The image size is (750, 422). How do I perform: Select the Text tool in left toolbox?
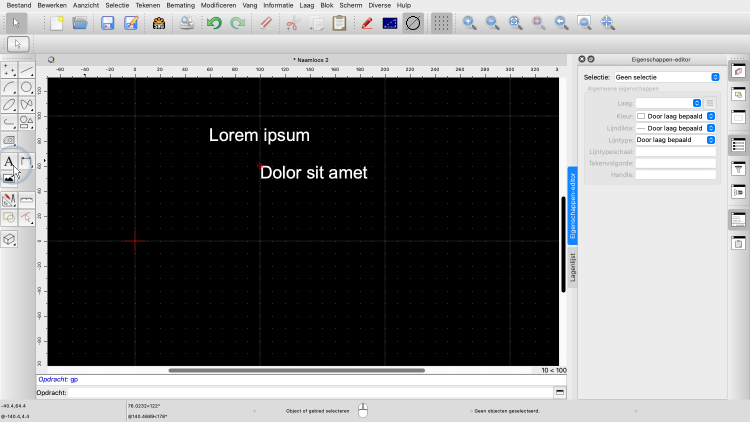9,161
